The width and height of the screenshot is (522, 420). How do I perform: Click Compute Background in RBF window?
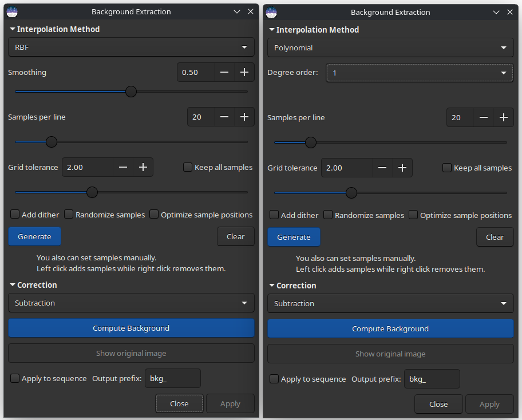pos(131,328)
